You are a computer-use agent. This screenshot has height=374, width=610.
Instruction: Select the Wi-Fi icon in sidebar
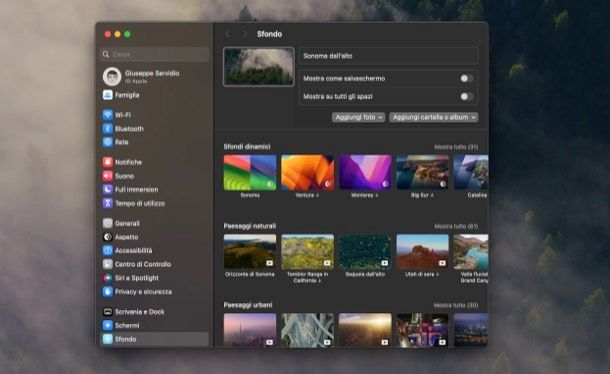[x=108, y=115]
